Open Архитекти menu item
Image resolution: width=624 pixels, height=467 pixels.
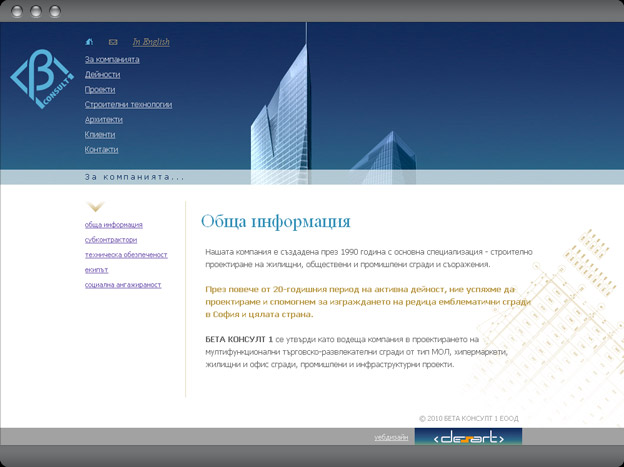click(103, 119)
